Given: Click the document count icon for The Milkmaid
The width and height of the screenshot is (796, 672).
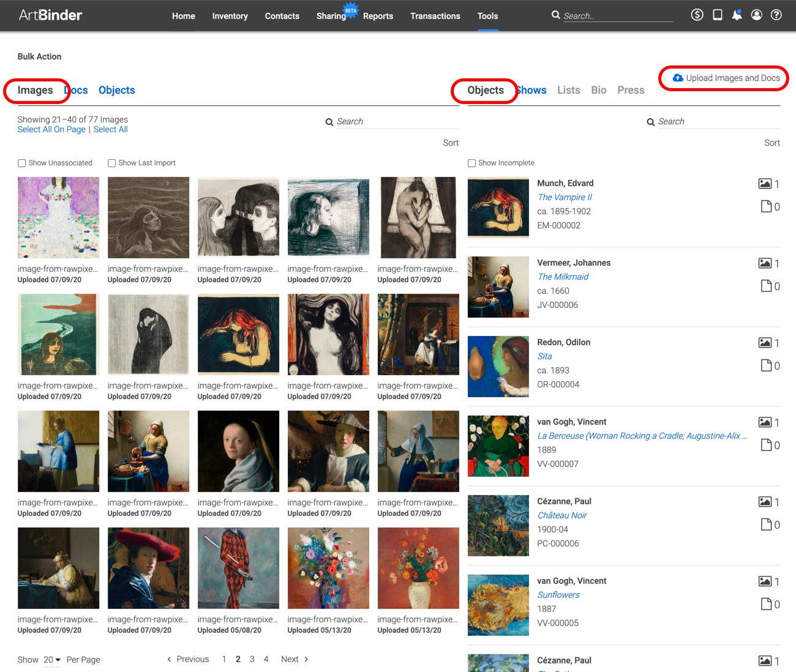Looking at the screenshot, I should (x=766, y=286).
